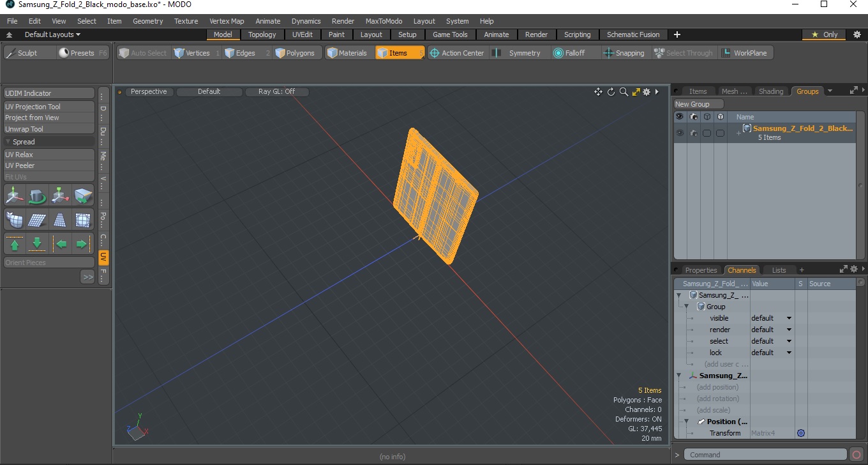Click the New Group button
This screenshot has height=465, width=868.
pos(699,104)
